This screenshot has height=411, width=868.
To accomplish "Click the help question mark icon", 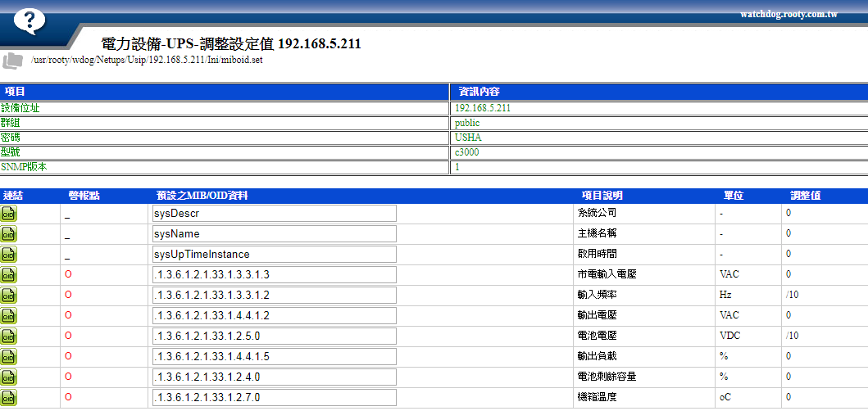I will pyautogui.click(x=30, y=20).
